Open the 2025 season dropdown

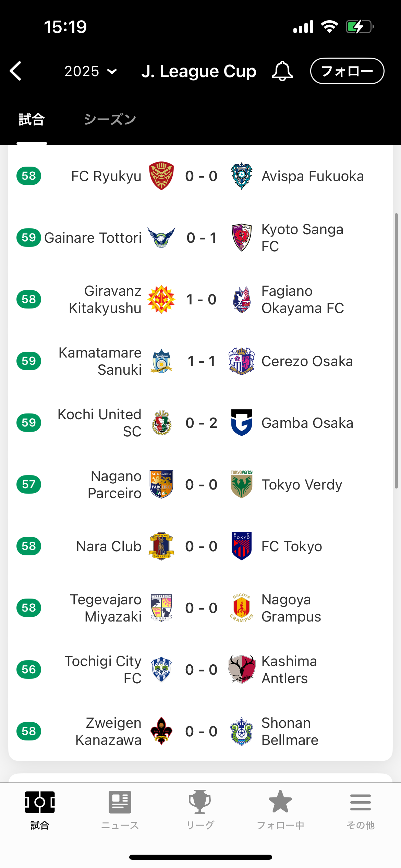tap(91, 71)
